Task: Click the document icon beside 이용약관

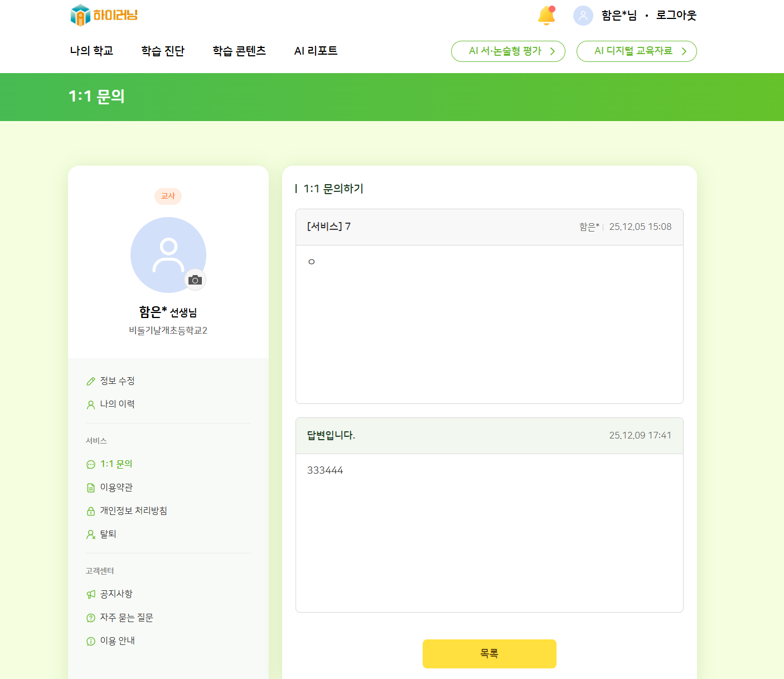Action: 91,488
